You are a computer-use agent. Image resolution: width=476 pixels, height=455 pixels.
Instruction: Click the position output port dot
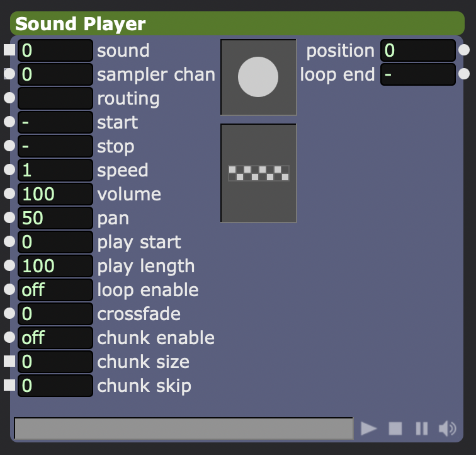[x=464, y=50]
